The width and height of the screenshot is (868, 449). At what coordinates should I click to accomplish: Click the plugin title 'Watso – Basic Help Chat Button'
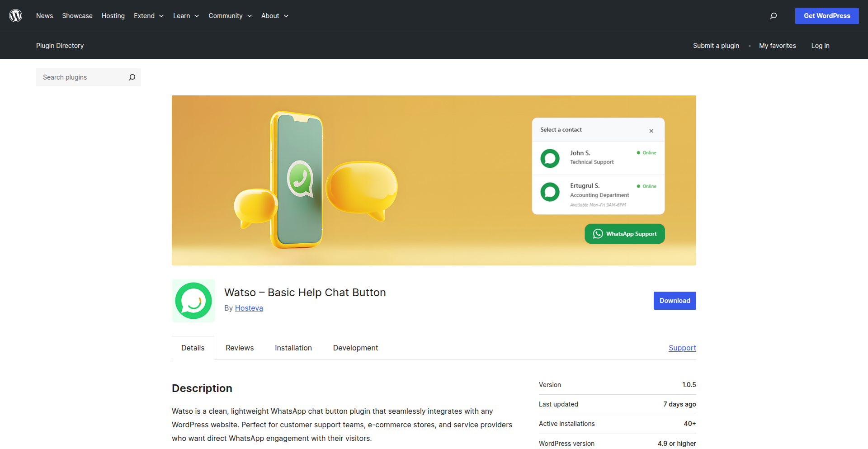click(305, 293)
